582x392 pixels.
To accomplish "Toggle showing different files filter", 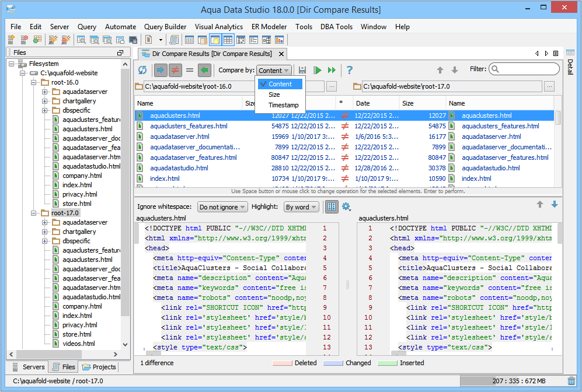I will [x=175, y=70].
